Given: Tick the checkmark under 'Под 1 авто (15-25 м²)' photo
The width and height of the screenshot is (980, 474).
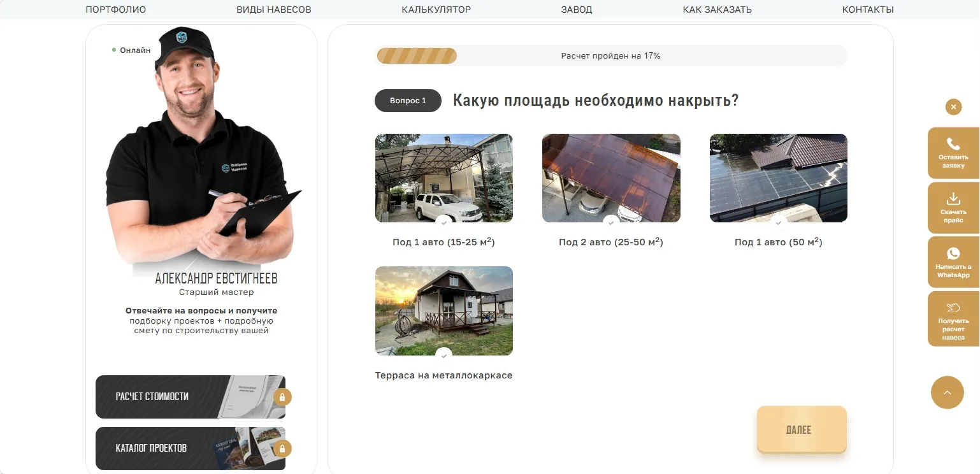Looking at the screenshot, I should [x=444, y=223].
